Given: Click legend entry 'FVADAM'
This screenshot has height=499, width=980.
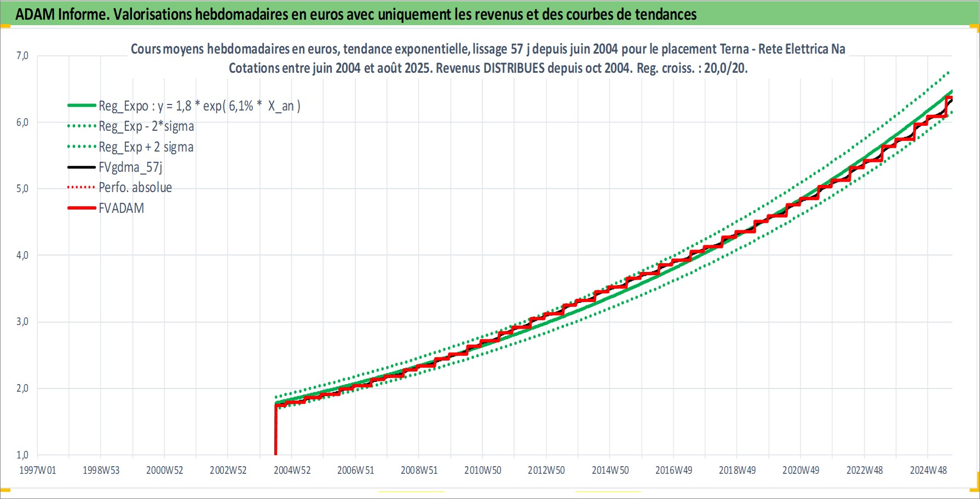Looking at the screenshot, I should pyautogui.click(x=122, y=208).
